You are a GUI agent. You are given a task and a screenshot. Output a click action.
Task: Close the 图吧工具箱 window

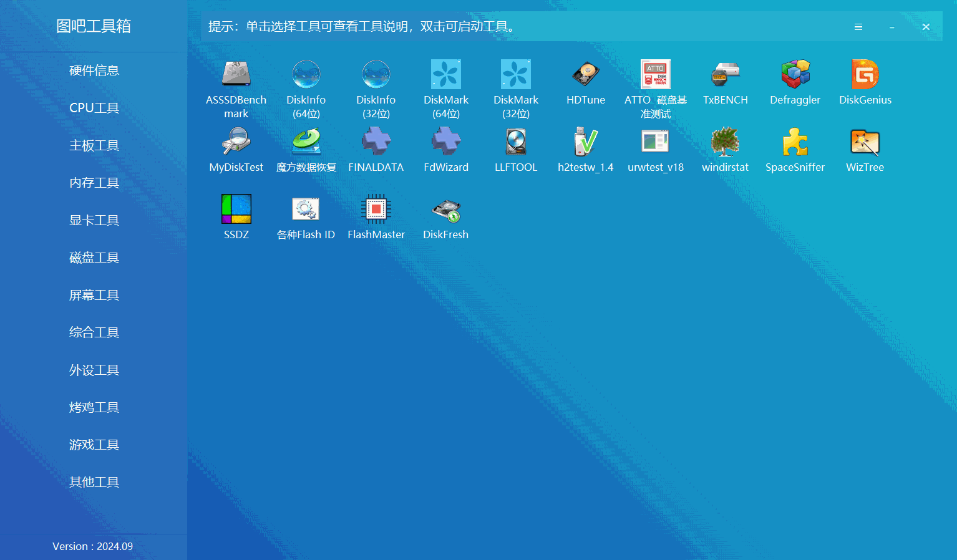[x=926, y=27]
